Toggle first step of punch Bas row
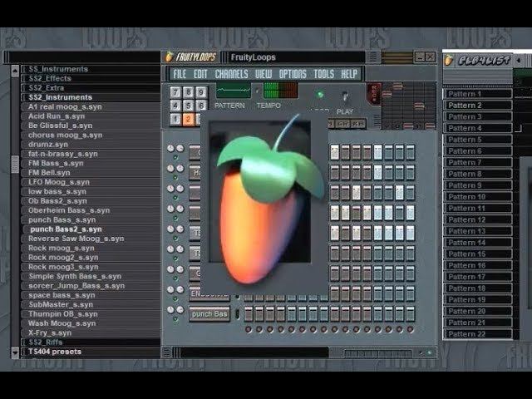The width and height of the screenshot is (532, 399). click(249, 314)
